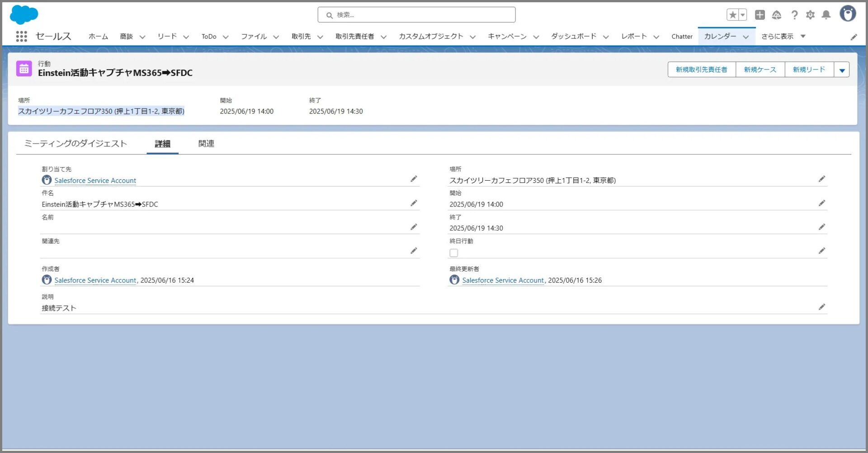
Task: Open the 商談 navigation tab
Action: click(126, 36)
